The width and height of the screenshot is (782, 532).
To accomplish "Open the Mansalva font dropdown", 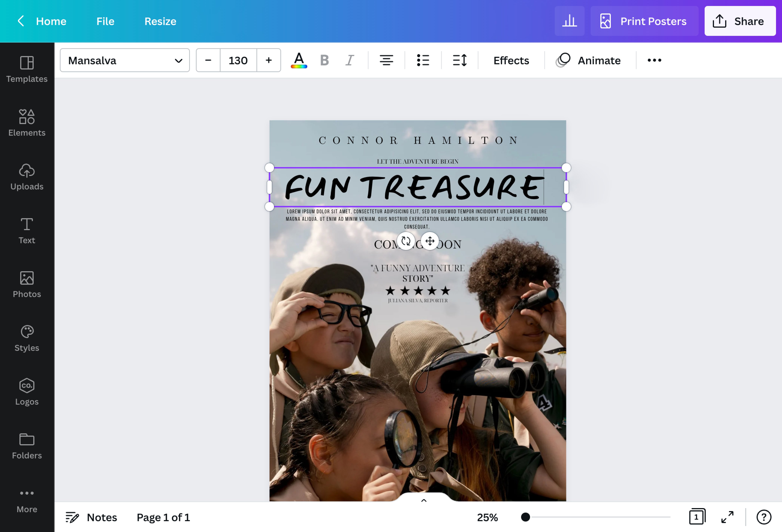I will [x=124, y=60].
